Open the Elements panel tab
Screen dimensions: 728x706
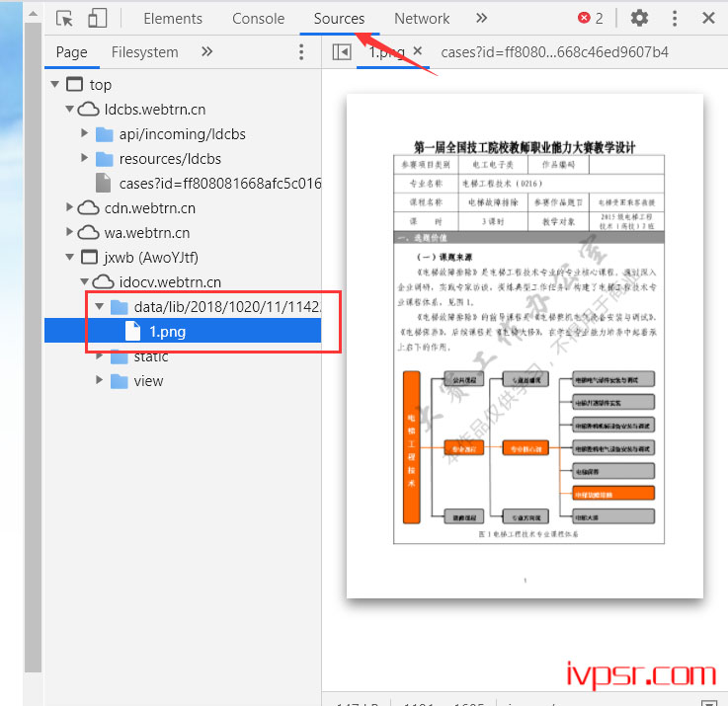tap(173, 19)
